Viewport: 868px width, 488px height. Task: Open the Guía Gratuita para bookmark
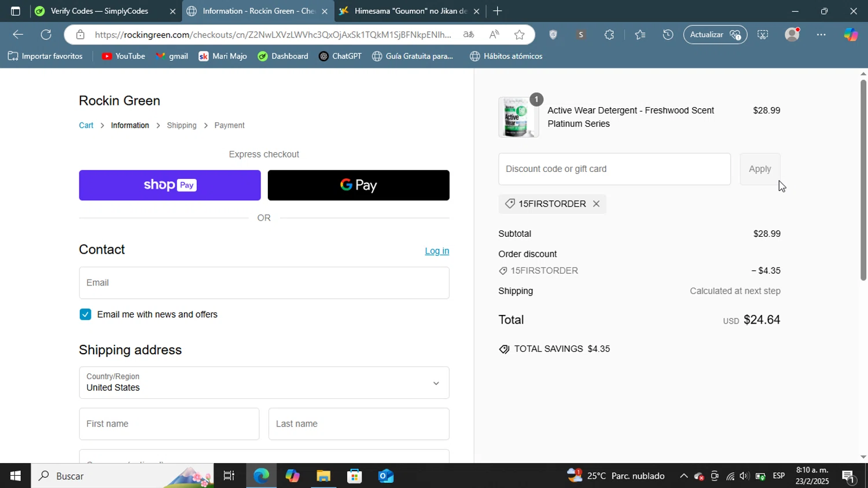pos(413,56)
